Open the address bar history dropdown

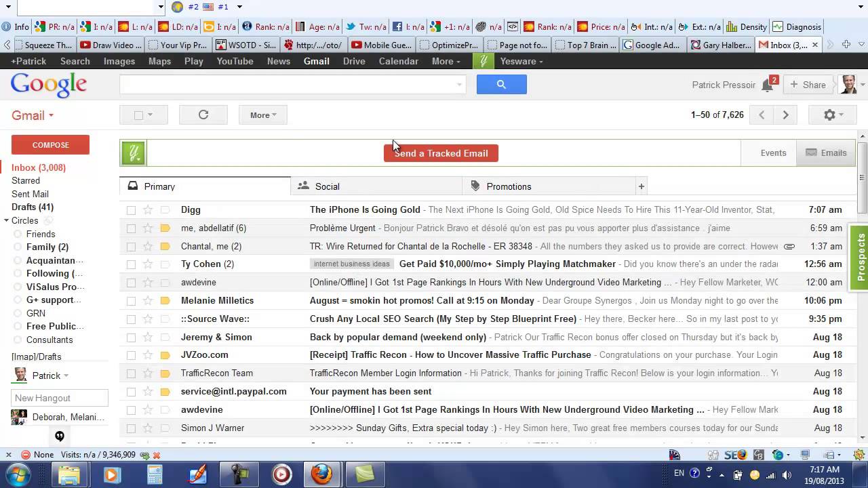[x=161, y=7]
